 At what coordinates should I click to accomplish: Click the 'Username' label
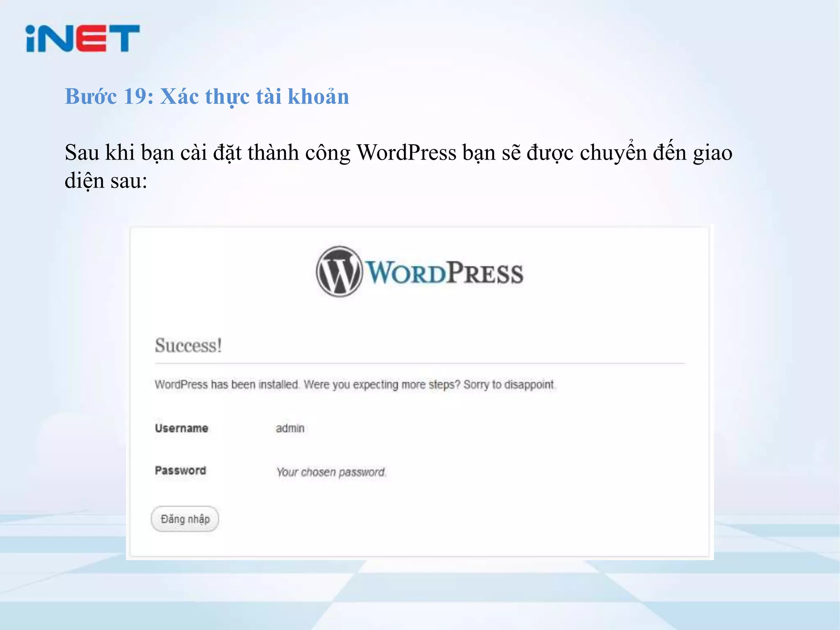181,428
